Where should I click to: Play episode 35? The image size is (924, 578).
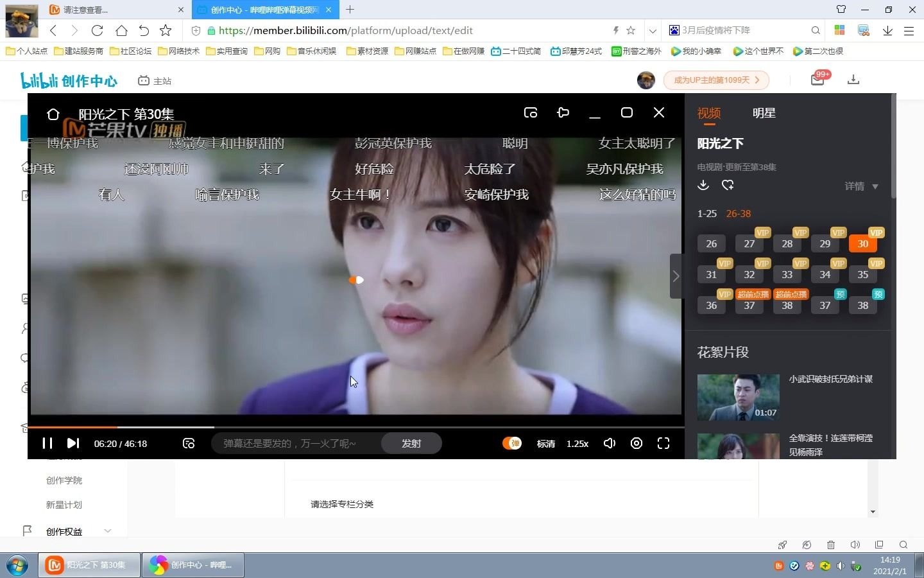coord(863,274)
